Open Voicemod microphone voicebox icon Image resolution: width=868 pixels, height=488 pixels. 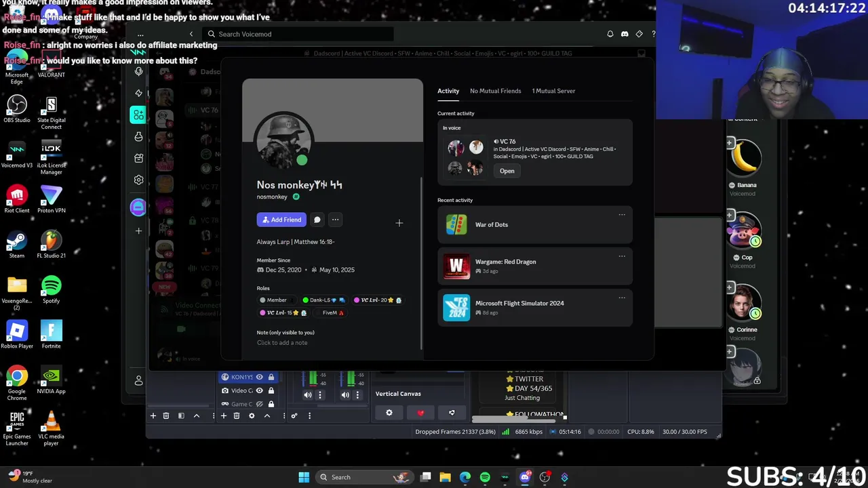(x=138, y=71)
